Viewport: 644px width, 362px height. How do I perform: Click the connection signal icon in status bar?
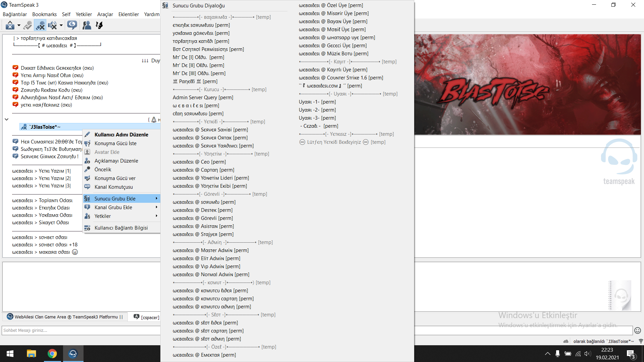tap(641, 341)
